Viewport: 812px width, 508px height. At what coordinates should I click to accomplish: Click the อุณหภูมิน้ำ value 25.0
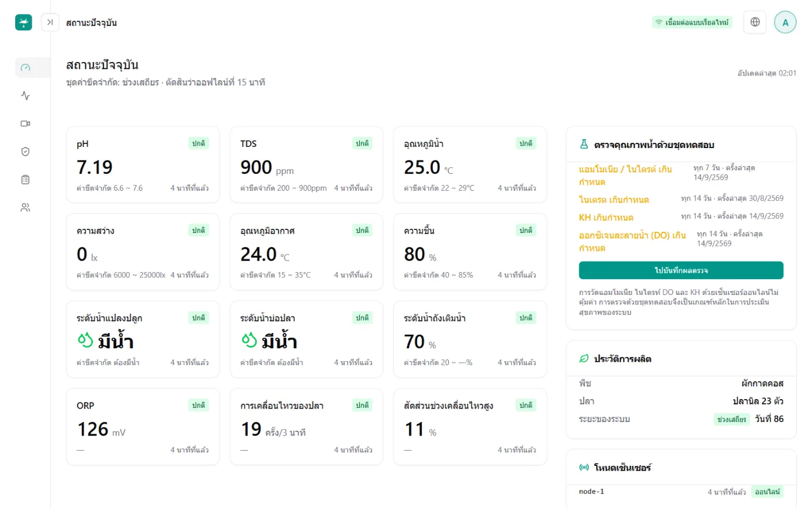click(422, 168)
